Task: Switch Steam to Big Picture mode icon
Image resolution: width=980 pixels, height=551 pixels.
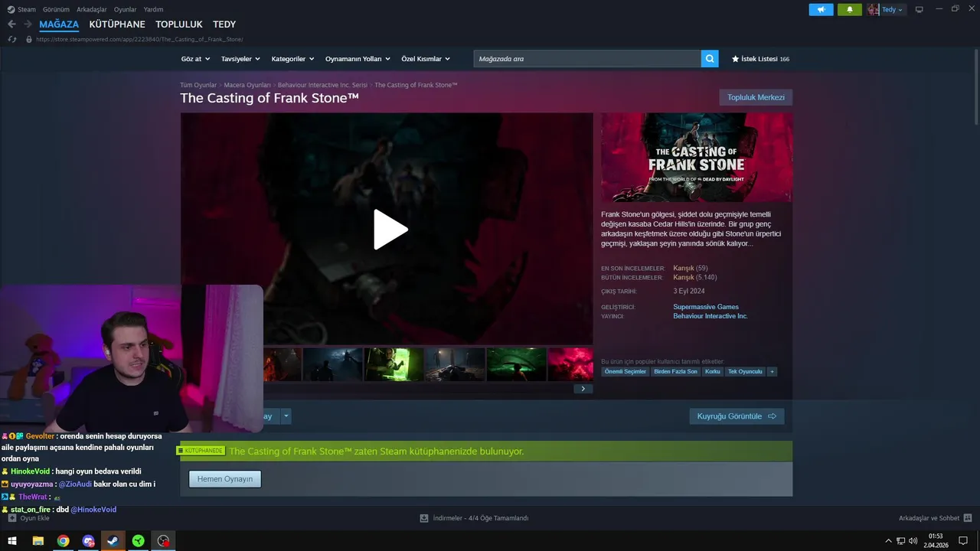Action: pos(919,10)
